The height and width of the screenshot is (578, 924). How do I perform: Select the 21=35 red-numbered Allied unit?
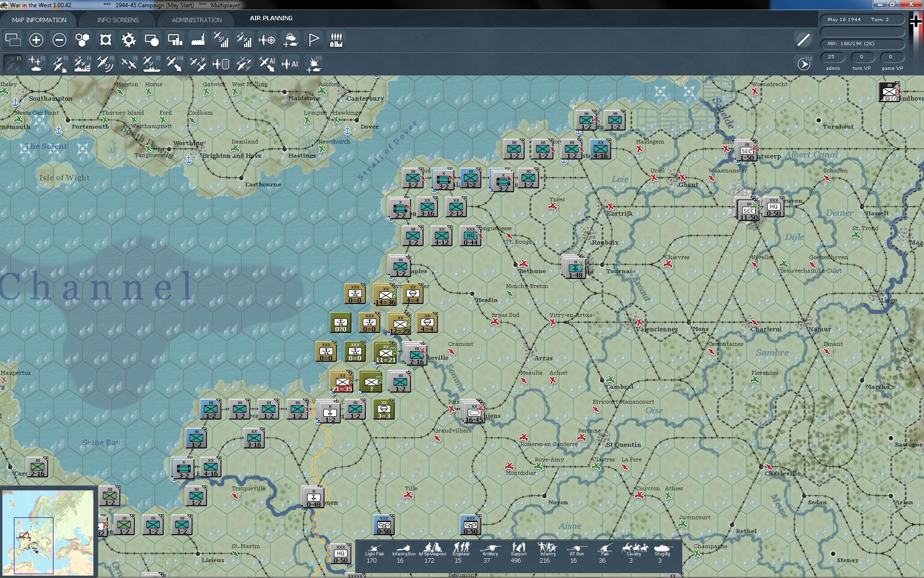(342, 382)
